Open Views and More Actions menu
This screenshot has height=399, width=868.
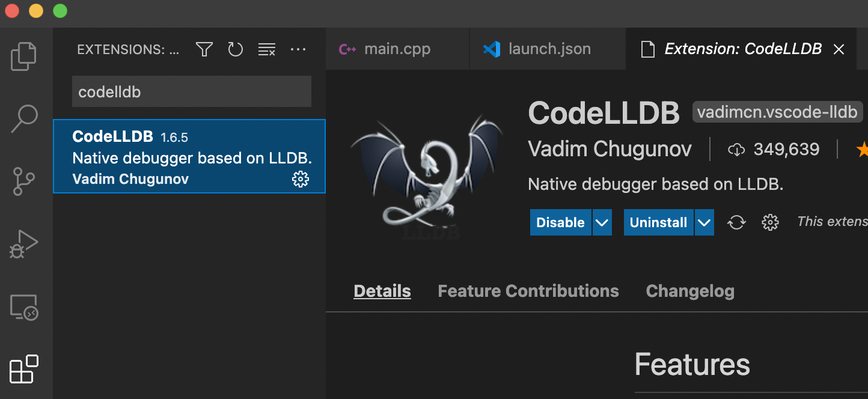pyautogui.click(x=298, y=49)
